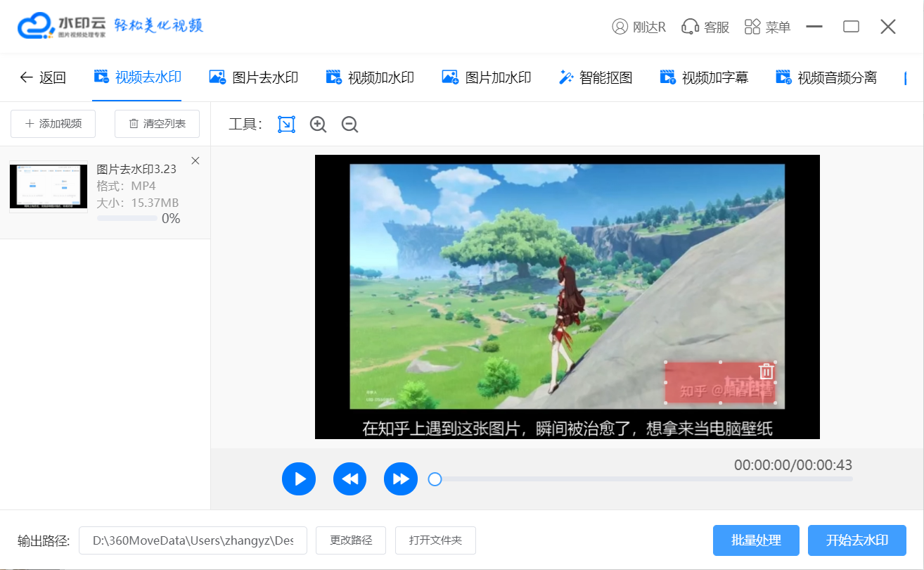This screenshot has height=570, width=924.
Task: Click the 00:00:00/00:00:43 time display
Action: 793,465
